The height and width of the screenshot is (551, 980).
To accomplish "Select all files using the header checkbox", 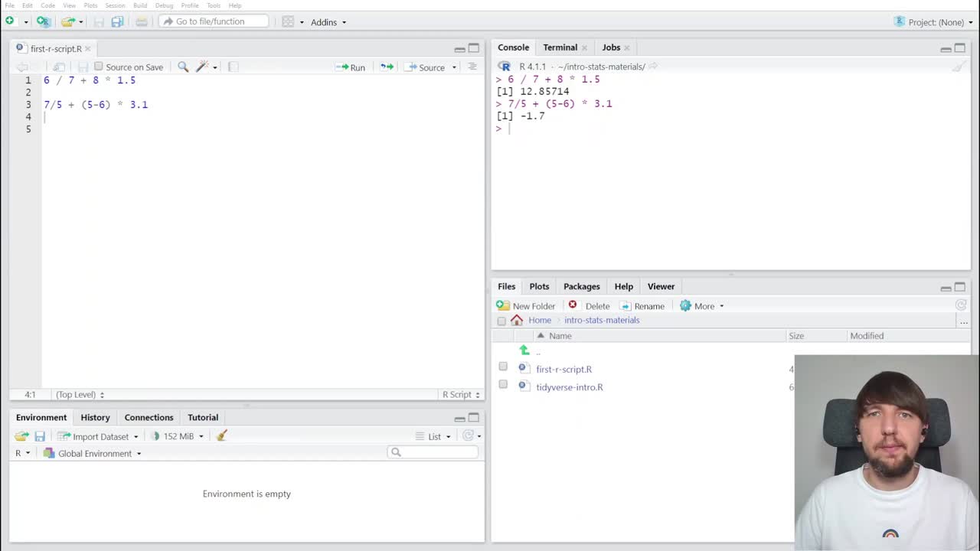I will click(x=501, y=321).
